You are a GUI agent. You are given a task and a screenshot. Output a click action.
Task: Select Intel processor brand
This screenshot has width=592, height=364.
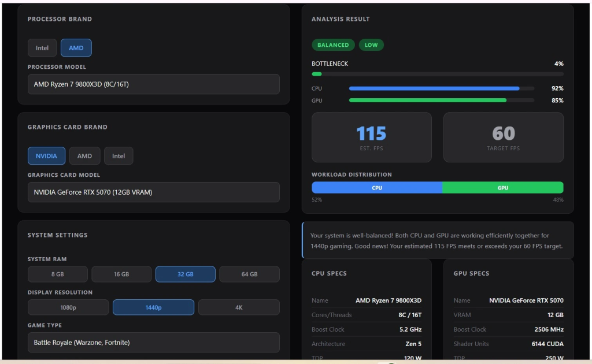point(42,48)
